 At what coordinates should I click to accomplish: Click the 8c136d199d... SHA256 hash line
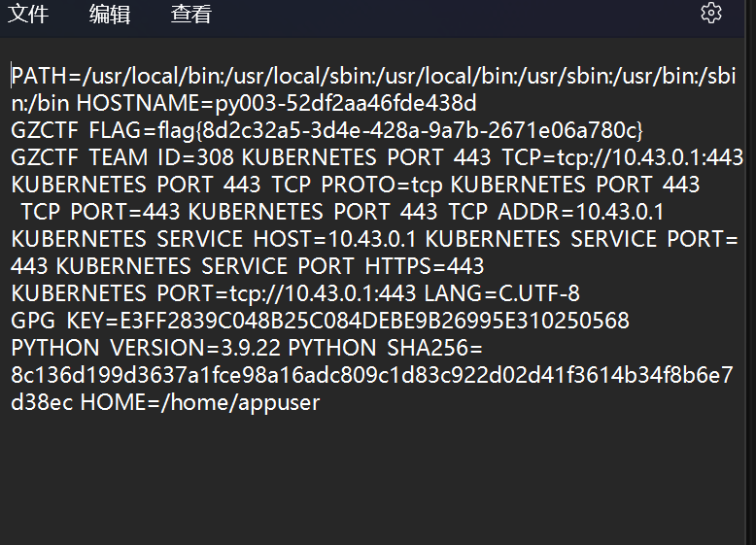pos(372,375)
